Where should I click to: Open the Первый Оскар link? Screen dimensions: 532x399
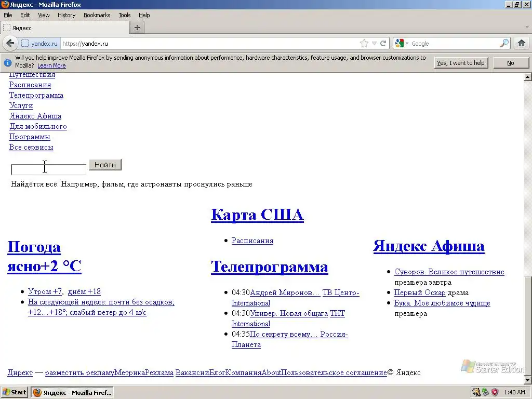point(420,292)
